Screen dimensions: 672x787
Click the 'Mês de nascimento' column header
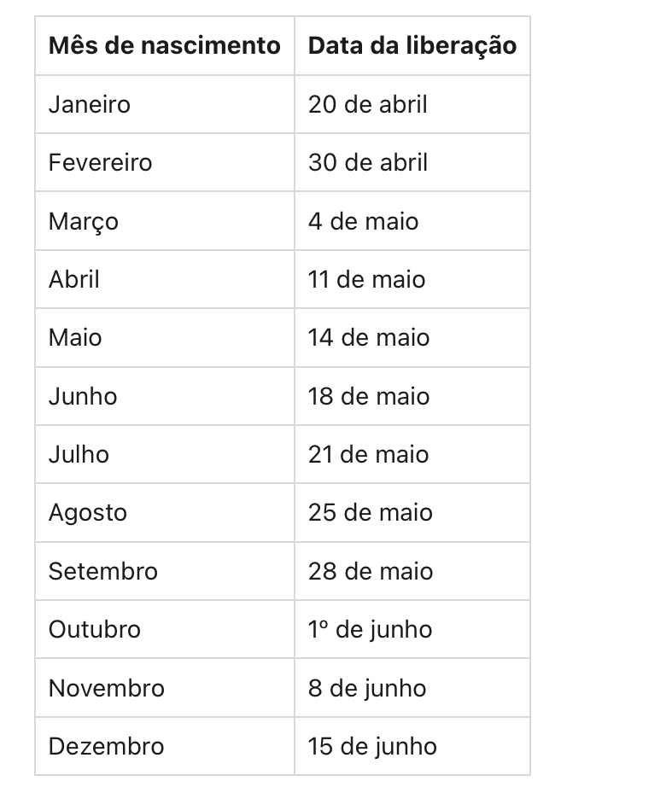[x=164, y=45]
